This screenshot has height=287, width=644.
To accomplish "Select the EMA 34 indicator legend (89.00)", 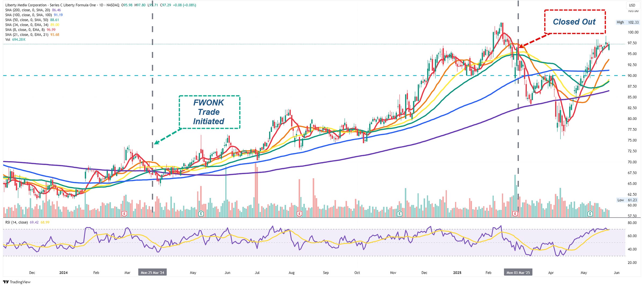I will click(x=32, y=25).
